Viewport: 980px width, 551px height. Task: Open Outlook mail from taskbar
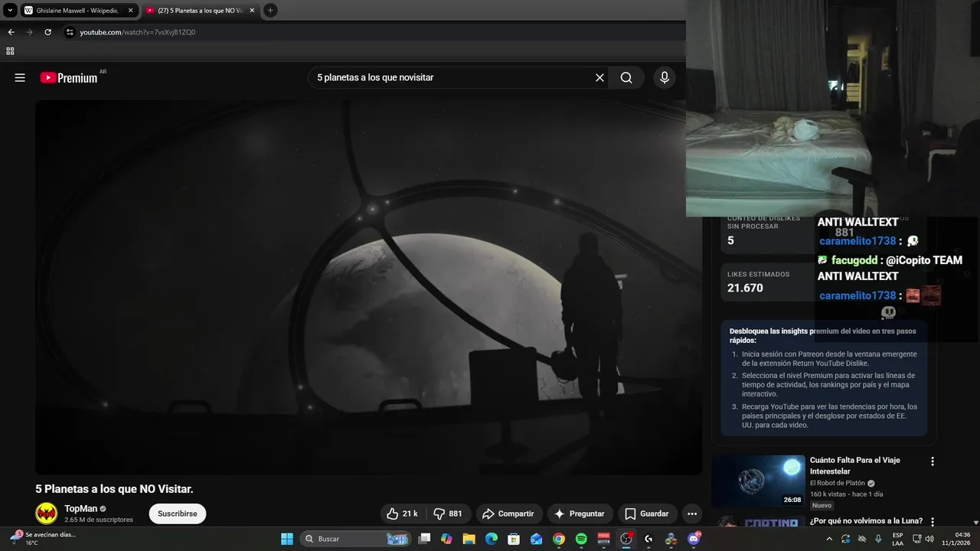tap(537, 539)
